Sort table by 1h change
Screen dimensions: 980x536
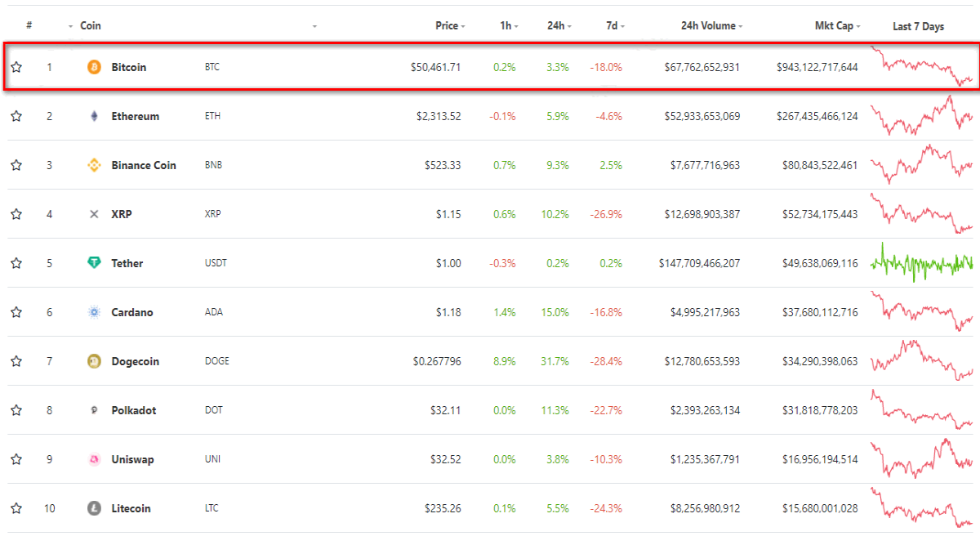[509, 26]
